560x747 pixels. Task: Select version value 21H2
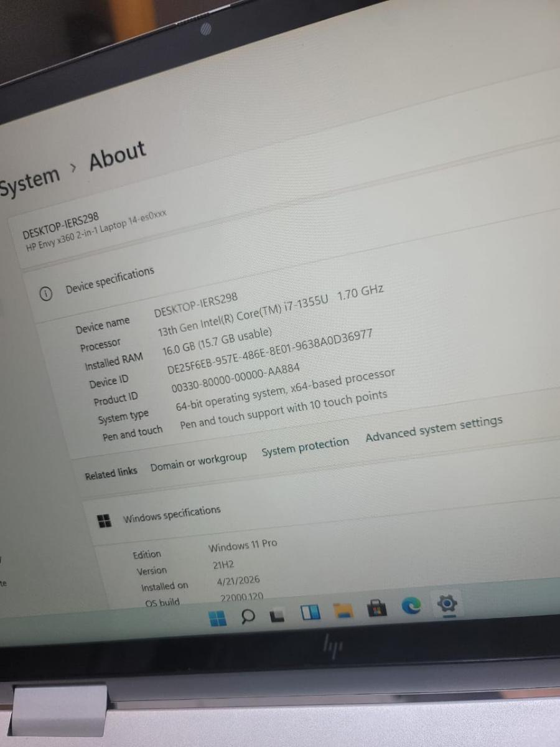(223, 565)
